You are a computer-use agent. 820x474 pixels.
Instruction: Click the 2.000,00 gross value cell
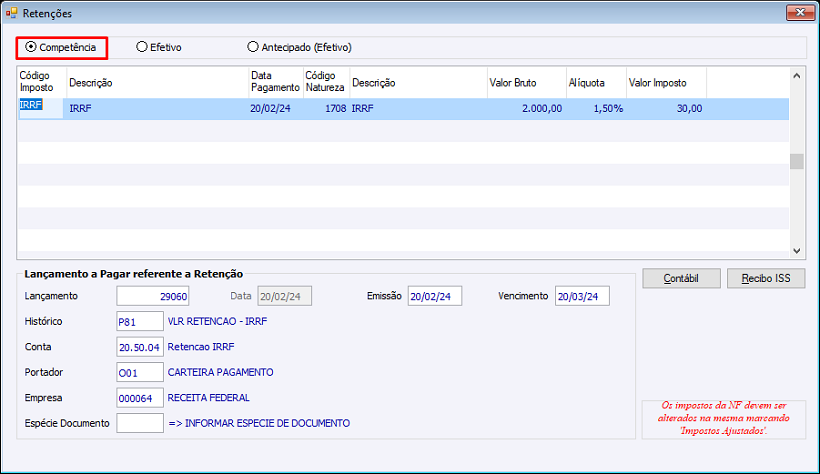point(526,108)
